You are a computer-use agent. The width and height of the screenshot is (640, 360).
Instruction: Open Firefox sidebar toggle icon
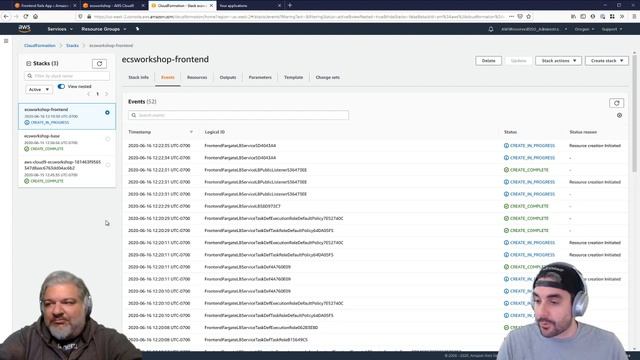[583, 16]
